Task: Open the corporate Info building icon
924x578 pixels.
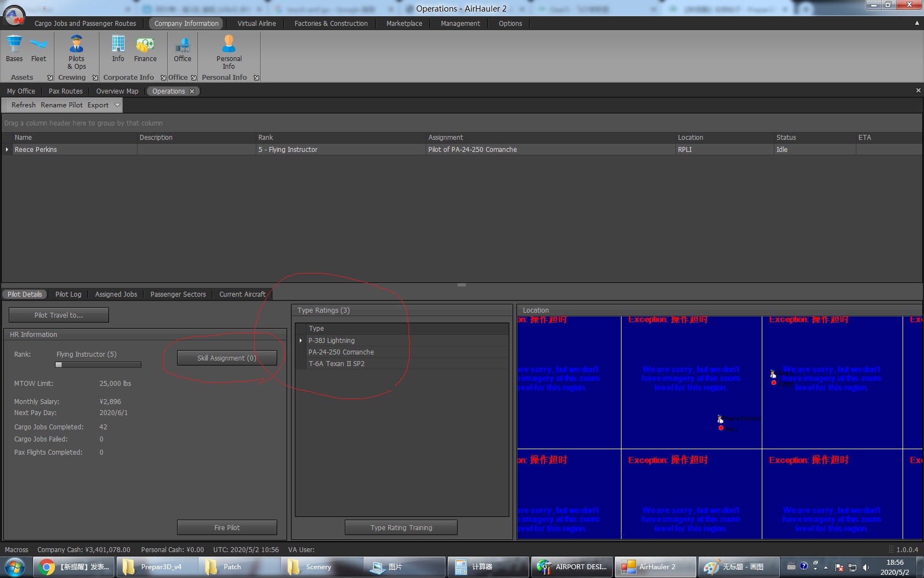Action: coord(118,49)
